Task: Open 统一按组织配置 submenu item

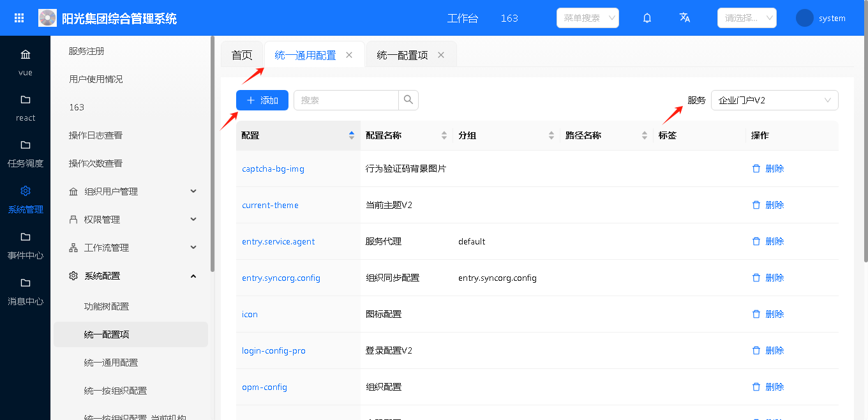Action: 116,391
